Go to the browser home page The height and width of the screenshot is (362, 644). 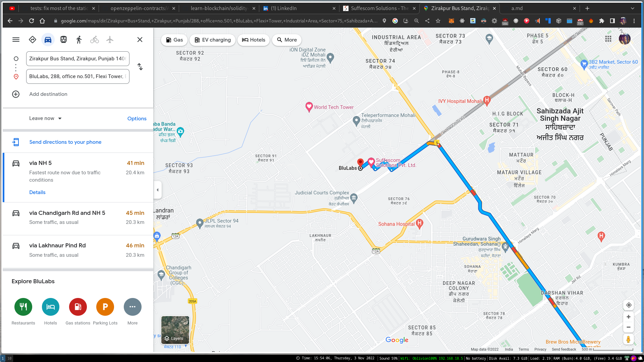(x=42, y=21)
